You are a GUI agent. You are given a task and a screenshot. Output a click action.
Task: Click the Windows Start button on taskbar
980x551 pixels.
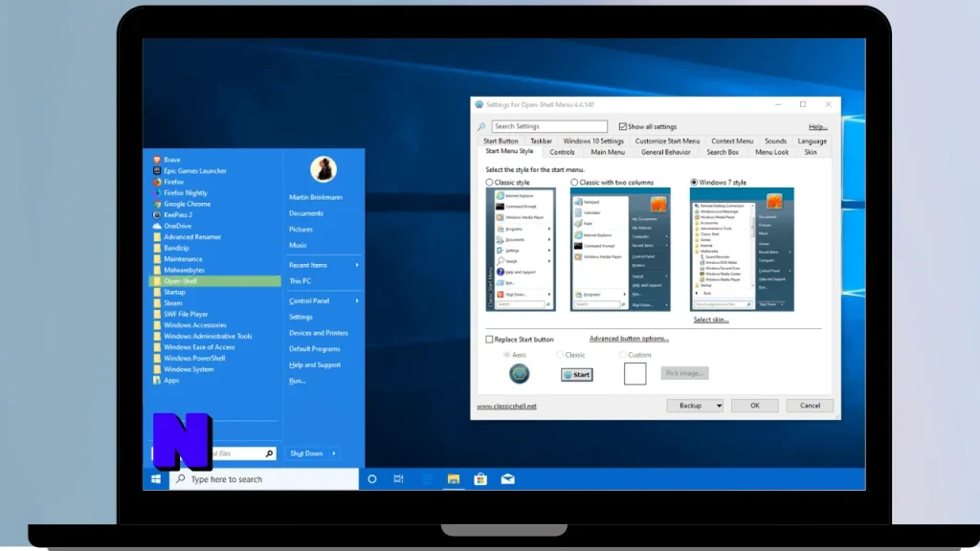click(156, 479)
